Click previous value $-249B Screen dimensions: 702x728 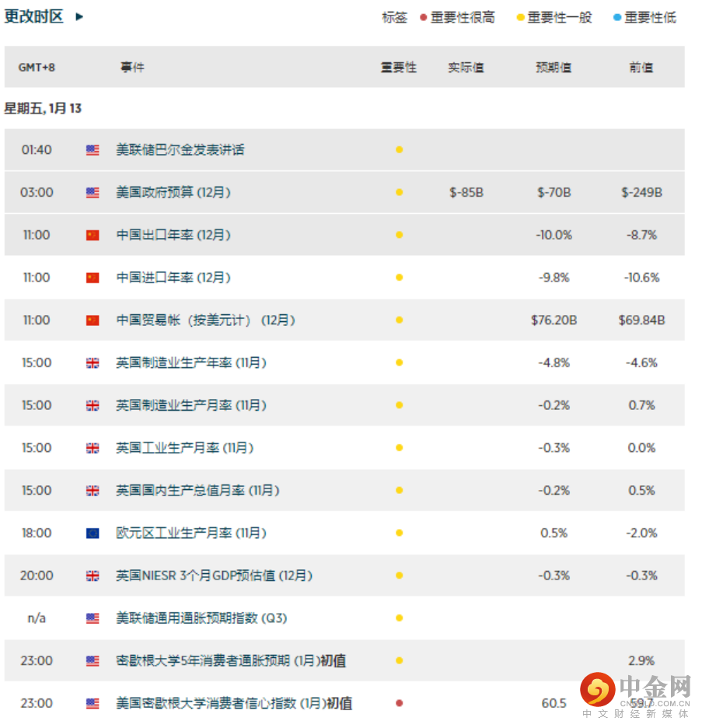pyautogui.click(x=641, y=192)
